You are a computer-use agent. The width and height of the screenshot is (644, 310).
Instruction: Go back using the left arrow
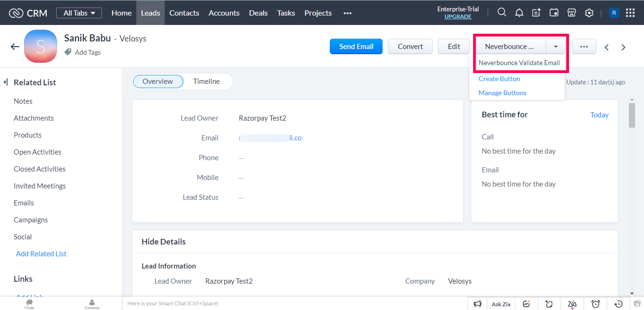(x=15, y=47)
